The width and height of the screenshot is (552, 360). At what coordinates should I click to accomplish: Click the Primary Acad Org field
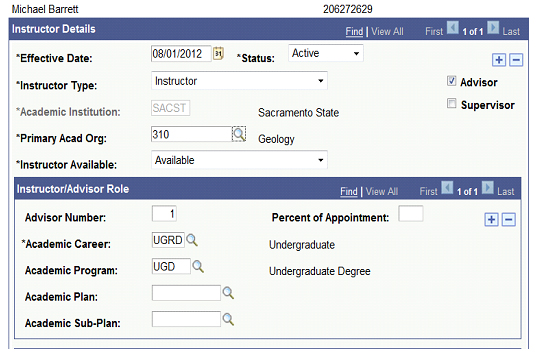tap(192, 134)
